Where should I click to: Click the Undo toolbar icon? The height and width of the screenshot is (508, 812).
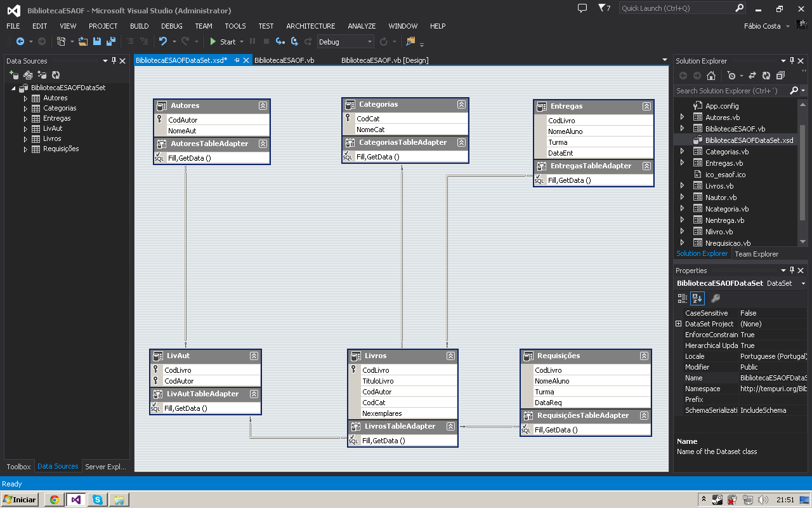click(x=163, y=42)
